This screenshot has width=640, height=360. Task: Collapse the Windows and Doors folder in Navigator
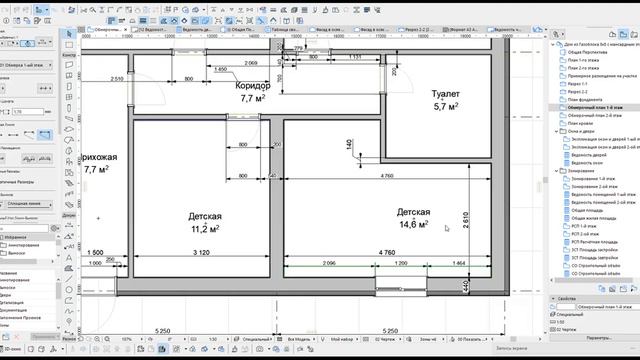(556, 131)
